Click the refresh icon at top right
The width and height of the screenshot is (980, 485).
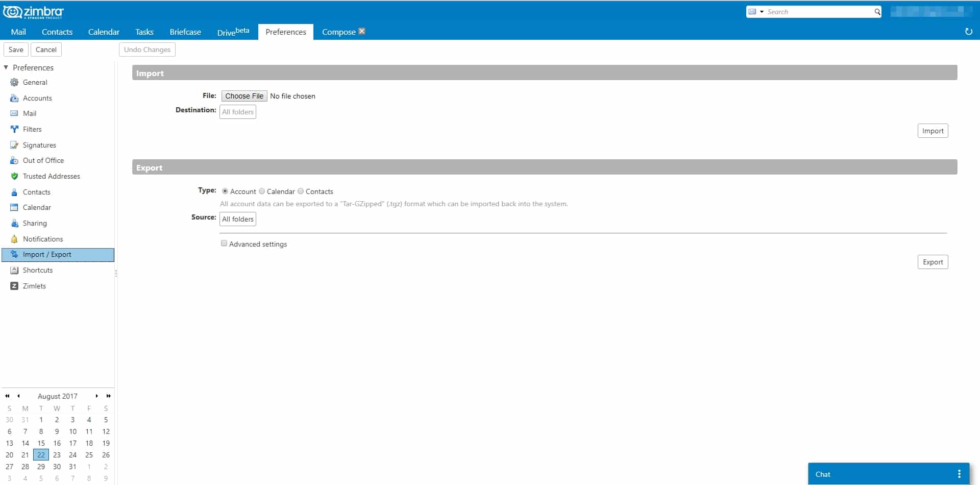pyautogui.click(x=968, y=32)
